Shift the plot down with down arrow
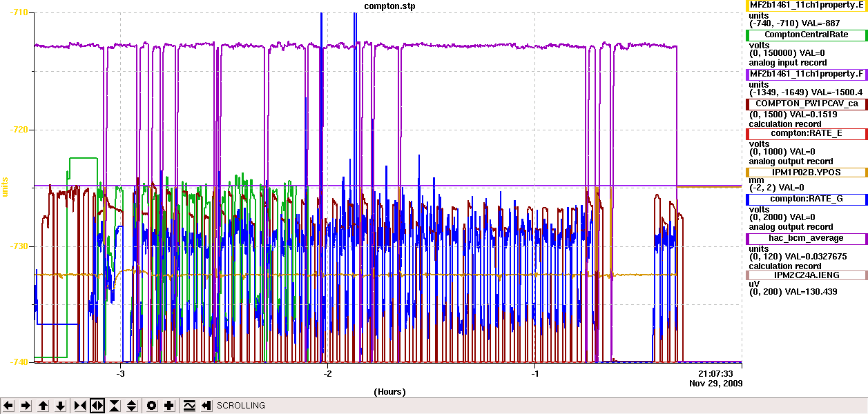This screenshot has width=868, height=414. pos(60,406)
